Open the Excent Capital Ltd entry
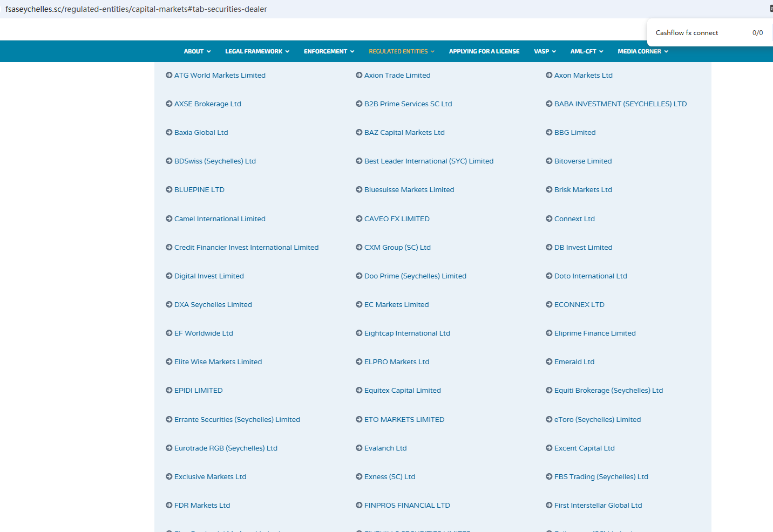The width and height of the screenshot is (773, 532). (585, 448)
